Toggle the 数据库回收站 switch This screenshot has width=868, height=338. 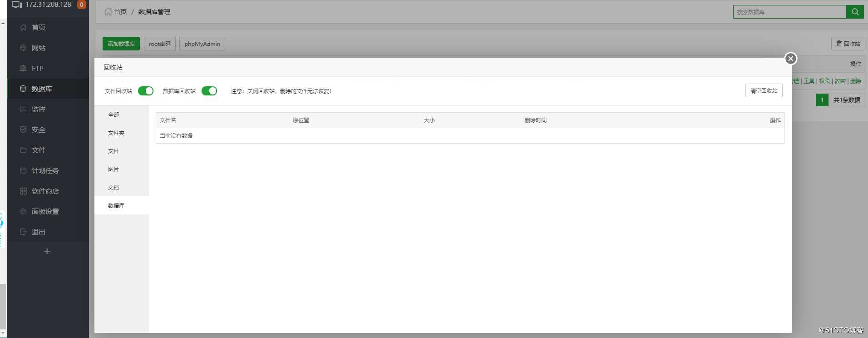209,91
